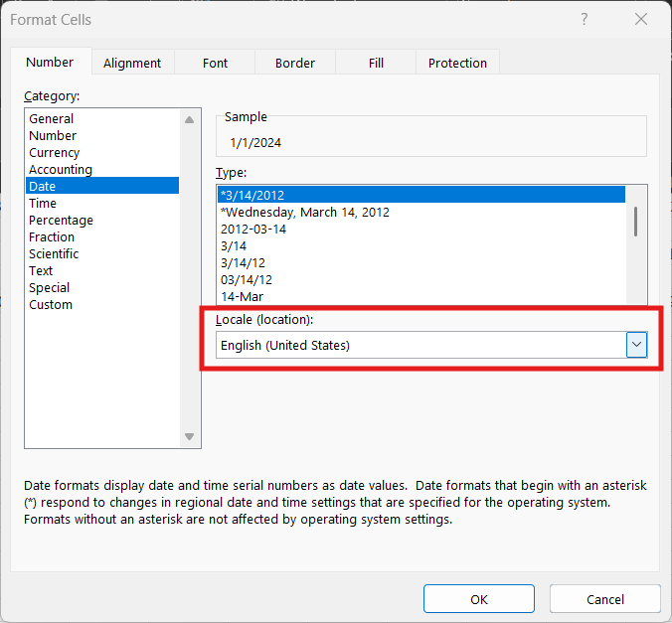
Task: Switch to the Fill tab
Action: 376,63
